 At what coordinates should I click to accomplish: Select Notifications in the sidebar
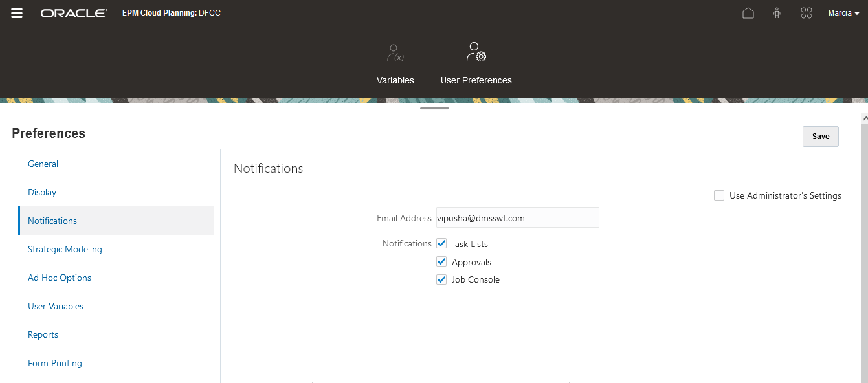click(x=116, y=221)
